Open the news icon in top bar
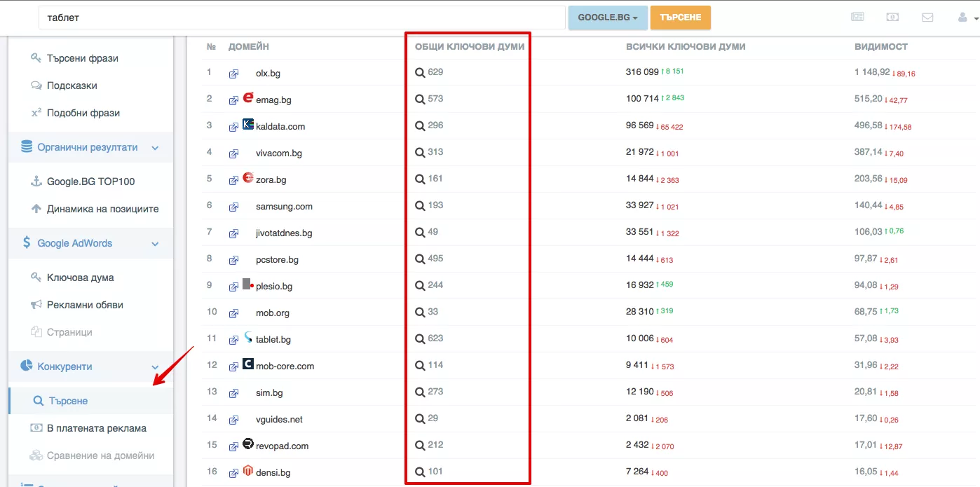Screen dimensions: 980x487 (857, 18)
